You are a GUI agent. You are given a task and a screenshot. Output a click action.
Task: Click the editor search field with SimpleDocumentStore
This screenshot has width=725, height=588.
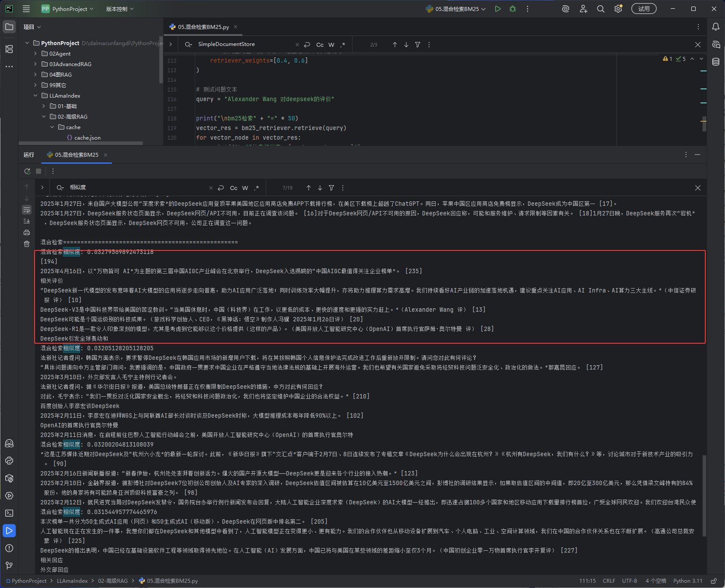click(245, 44)
